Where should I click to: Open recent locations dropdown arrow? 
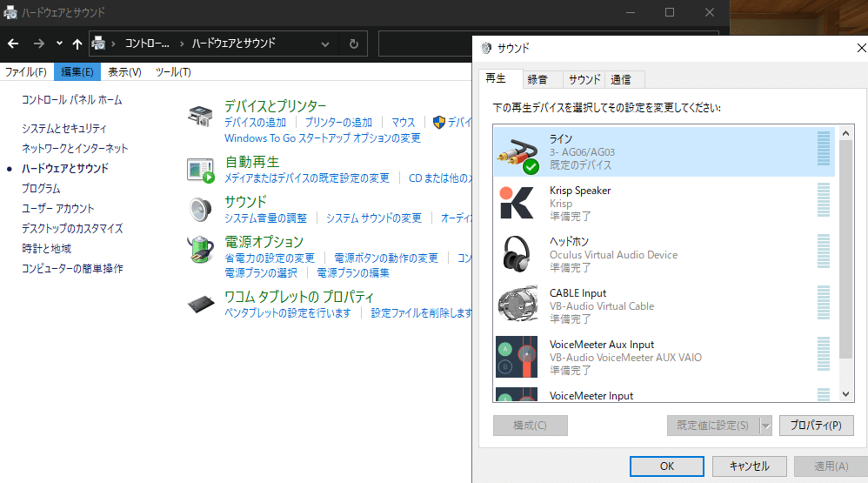(x=59, y=44)
